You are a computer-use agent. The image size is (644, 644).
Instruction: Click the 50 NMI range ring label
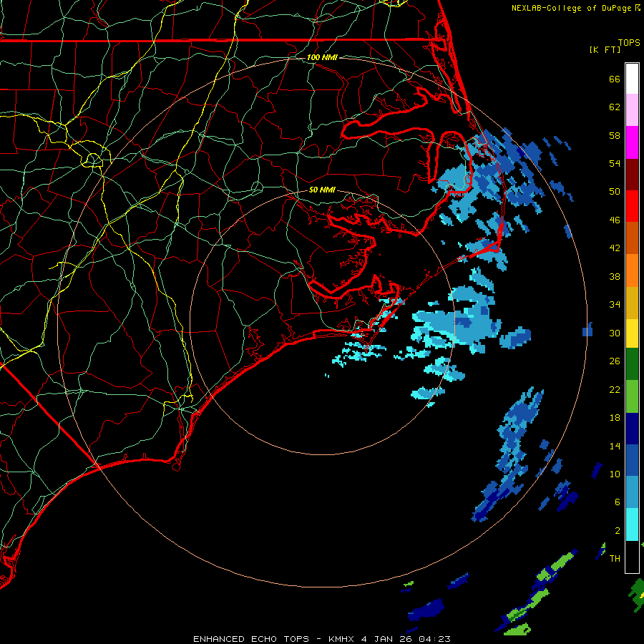coord(322,190)
